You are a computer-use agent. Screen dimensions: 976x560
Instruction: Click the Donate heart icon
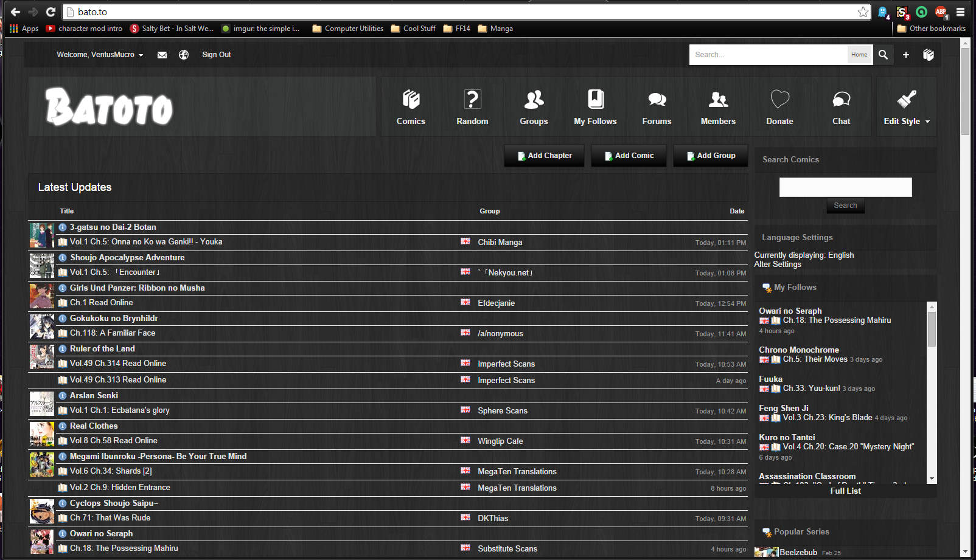point(779,100)
